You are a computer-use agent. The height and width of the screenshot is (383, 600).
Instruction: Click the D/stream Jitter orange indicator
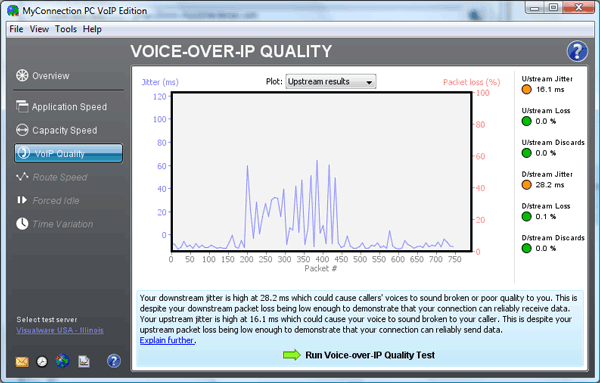(x=527, y=185)
